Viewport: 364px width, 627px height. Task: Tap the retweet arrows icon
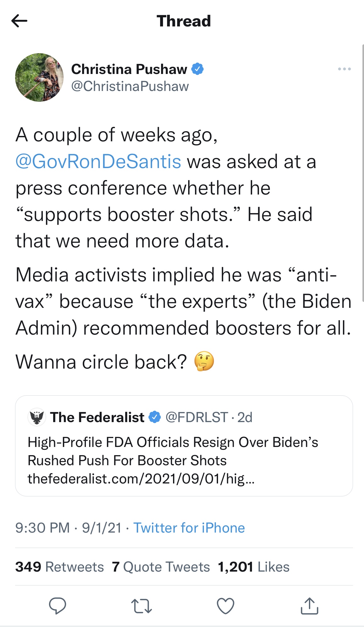pos(141,606)
